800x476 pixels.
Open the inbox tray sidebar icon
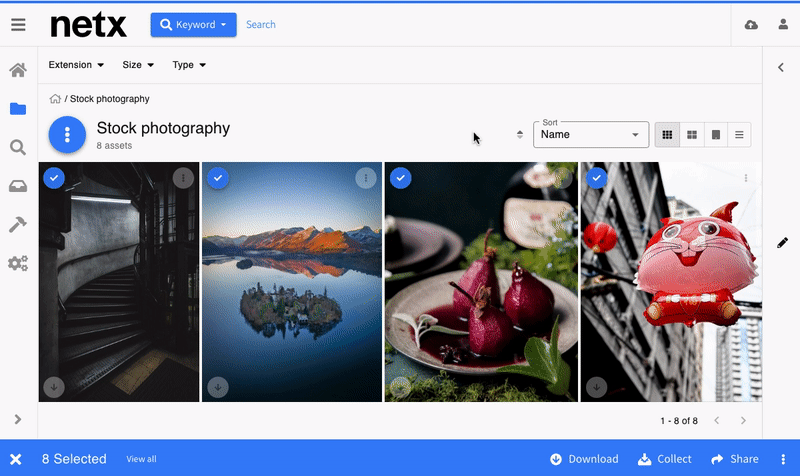click(x=18, y=186)
